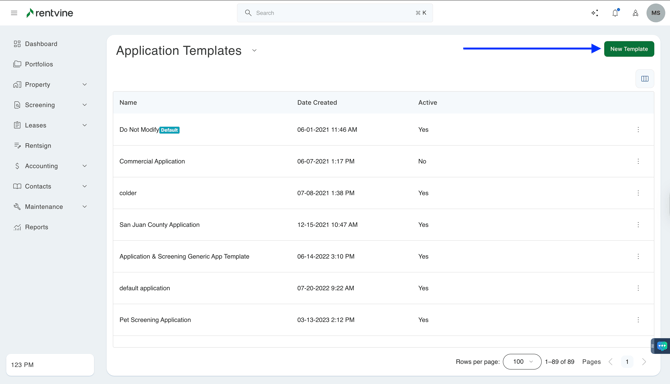Open the San Juan County Application template
The image size is (670, 384).
(x=159, y=225)
